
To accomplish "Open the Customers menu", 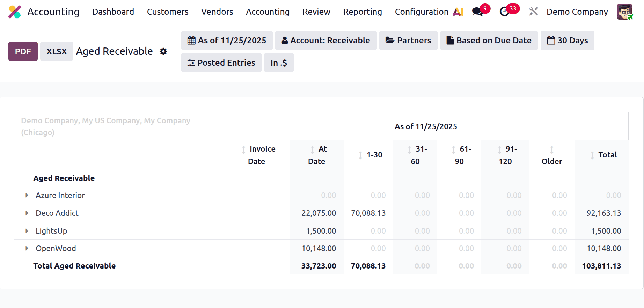I will pyautogui.click(x=168, y=12).
